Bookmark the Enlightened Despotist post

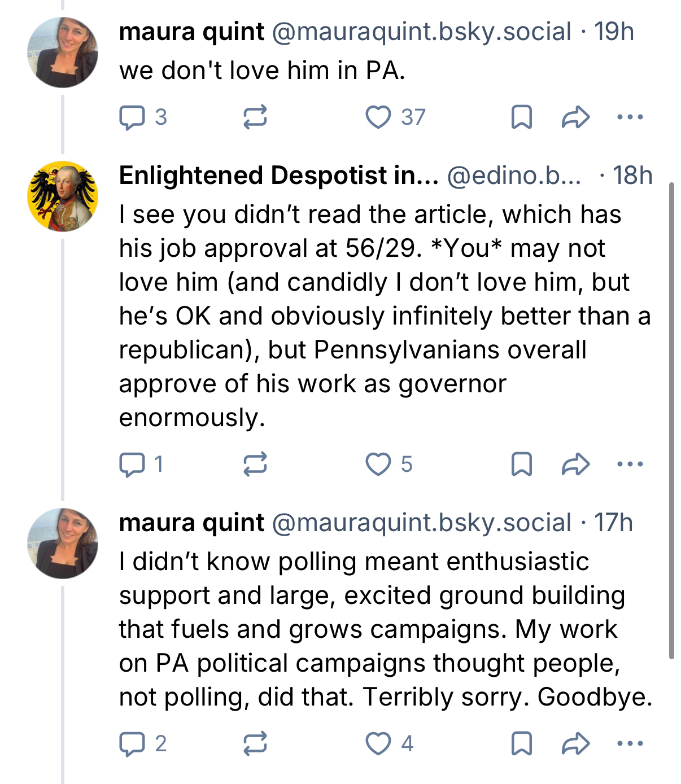(x=521, y=465)
